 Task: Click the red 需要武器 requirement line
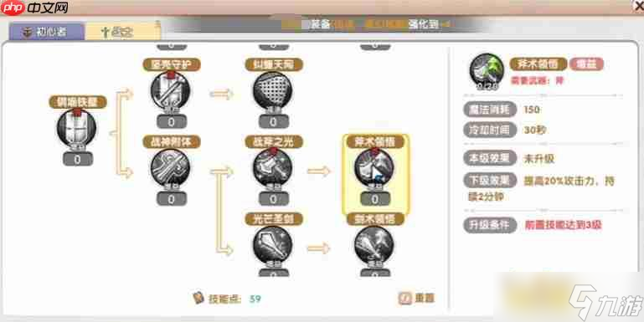point(537,80)
